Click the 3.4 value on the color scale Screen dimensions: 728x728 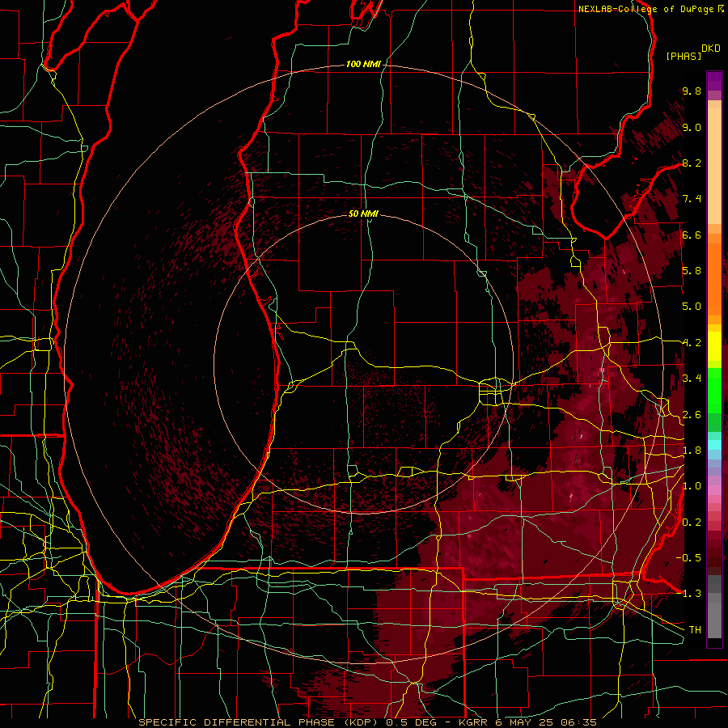(x=692, y=379)
